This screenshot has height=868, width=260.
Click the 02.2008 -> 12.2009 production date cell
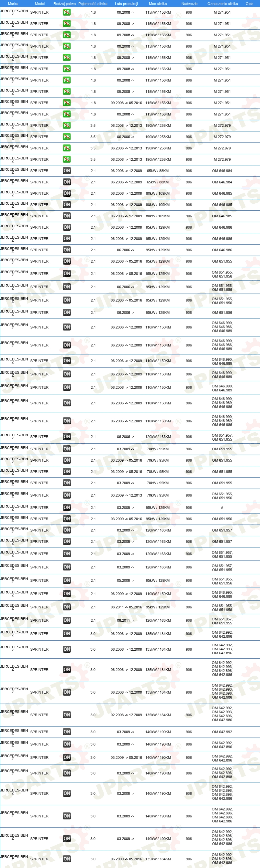126,715
